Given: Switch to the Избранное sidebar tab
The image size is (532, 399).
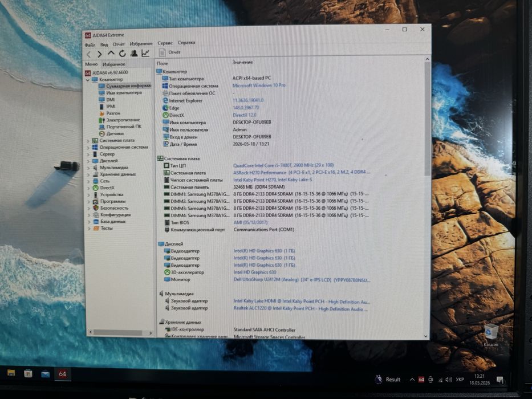Looking at the screenshot, I should [x=114, y=64].
